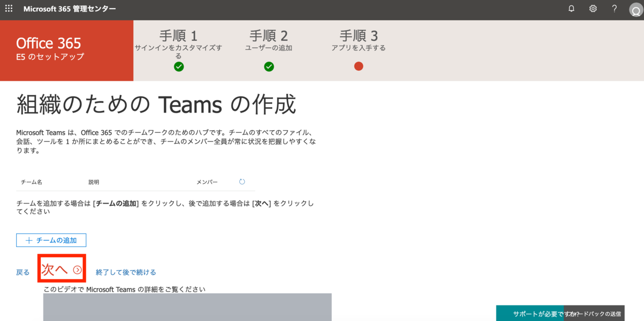
Task: Click the green checkmark under 手順 1
Action: pyautogui.click(x=179, y=66)
